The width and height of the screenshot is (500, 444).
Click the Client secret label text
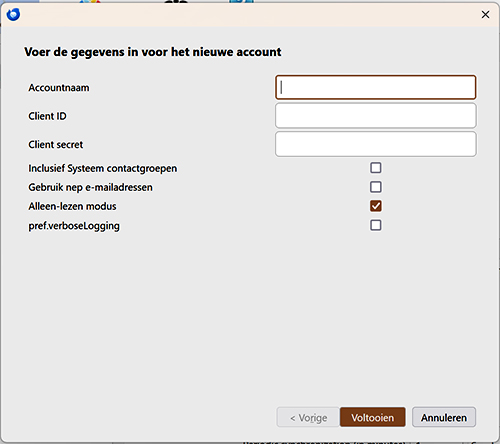pos(56,144)
